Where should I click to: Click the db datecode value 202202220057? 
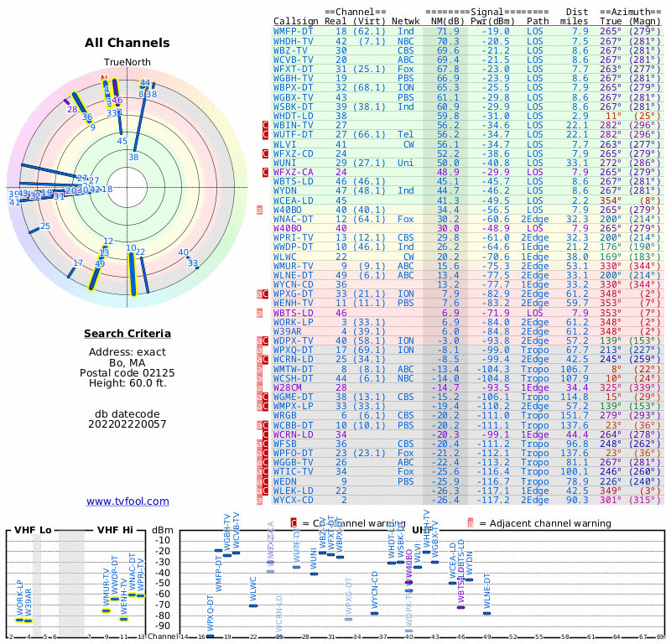[x=127, y=424]
